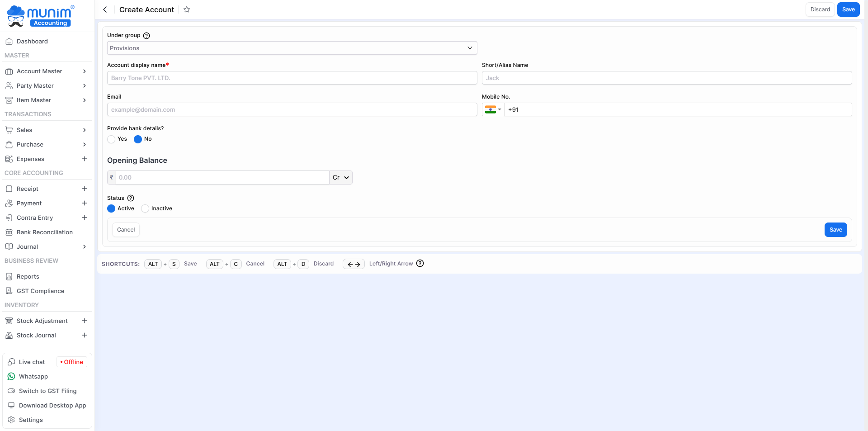This screenshot has width=868, height=431.
Task: Click the plus icon next to Stock Adjustment
Action: click(84, 321)
